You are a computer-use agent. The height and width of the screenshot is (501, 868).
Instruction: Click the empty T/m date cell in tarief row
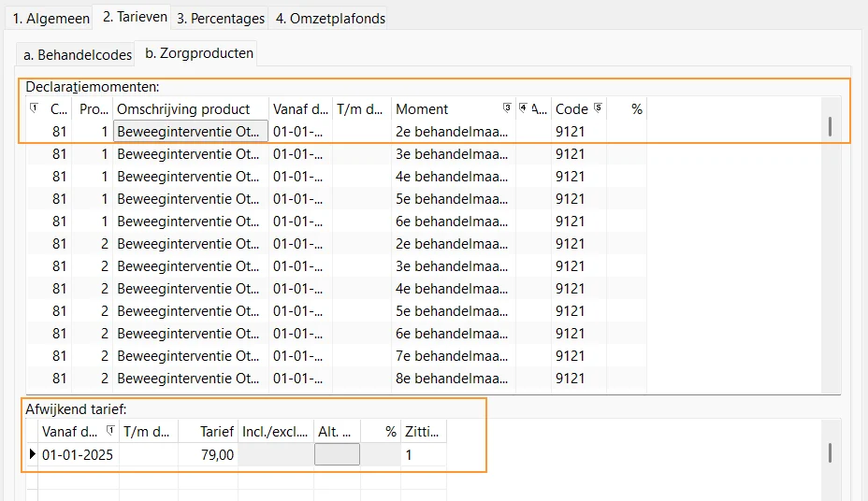click(148, 454)
